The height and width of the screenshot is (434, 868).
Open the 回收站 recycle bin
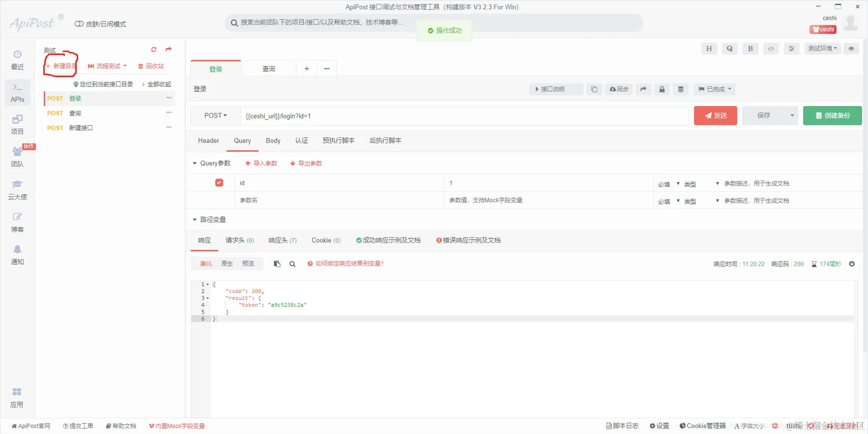[x=151, y=66]
